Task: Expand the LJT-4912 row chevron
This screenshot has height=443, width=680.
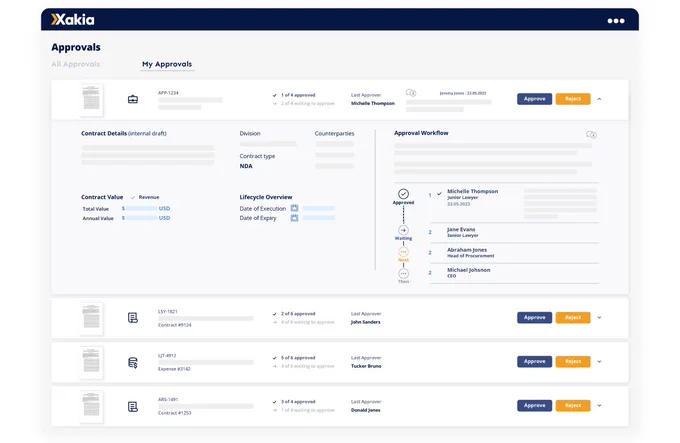Action: coord(599,362)
